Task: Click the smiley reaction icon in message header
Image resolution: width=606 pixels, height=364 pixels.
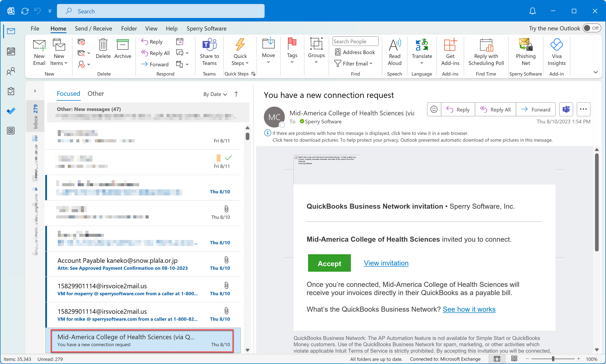Action: tap(434, 109)
